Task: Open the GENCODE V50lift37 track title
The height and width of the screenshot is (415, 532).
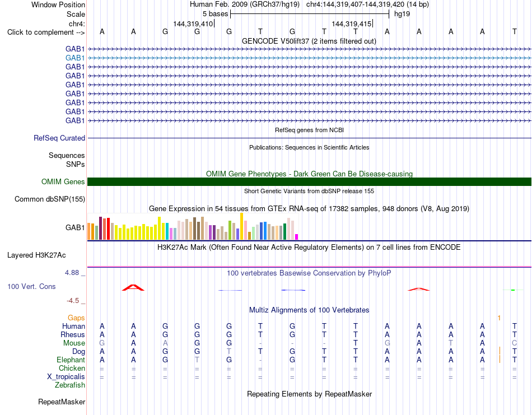Action: (309, 41)
